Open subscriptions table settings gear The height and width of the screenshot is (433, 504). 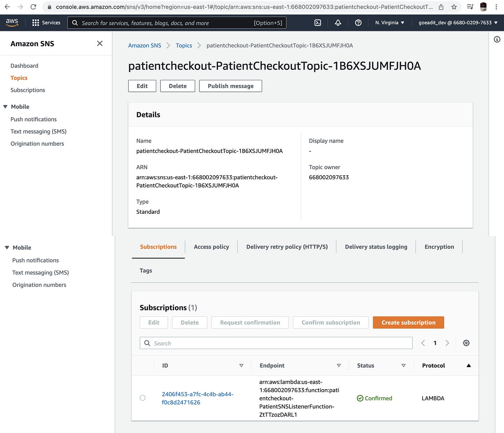click(466, 343)
